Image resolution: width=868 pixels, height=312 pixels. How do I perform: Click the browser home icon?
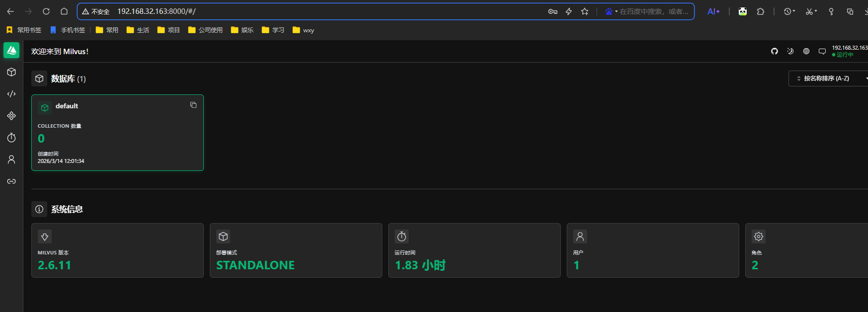[x=64, y=11]
